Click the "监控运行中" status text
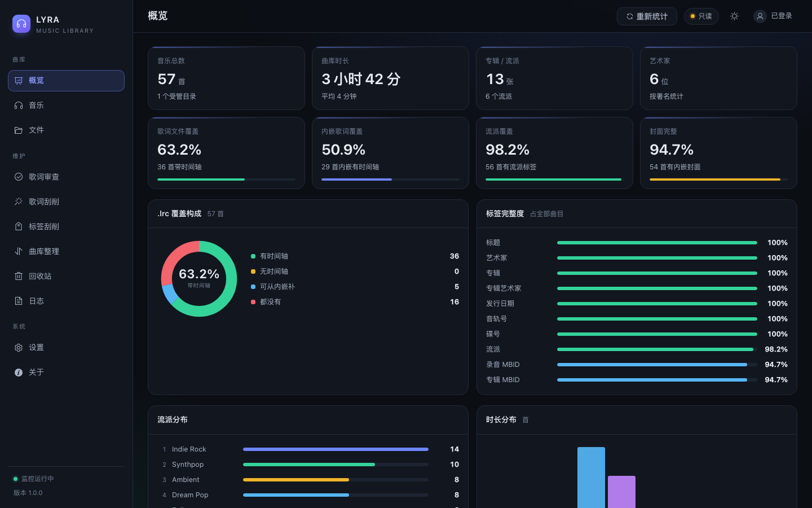 pos(38,479)
